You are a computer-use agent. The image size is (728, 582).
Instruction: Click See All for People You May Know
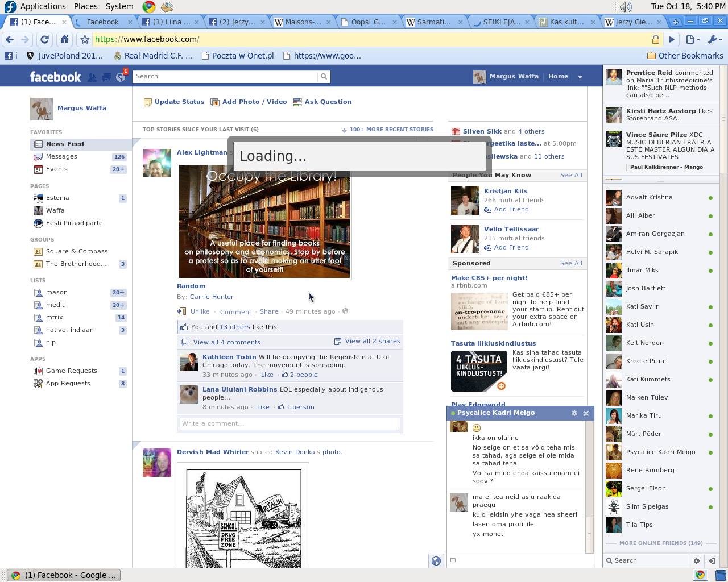click(571, 175)
